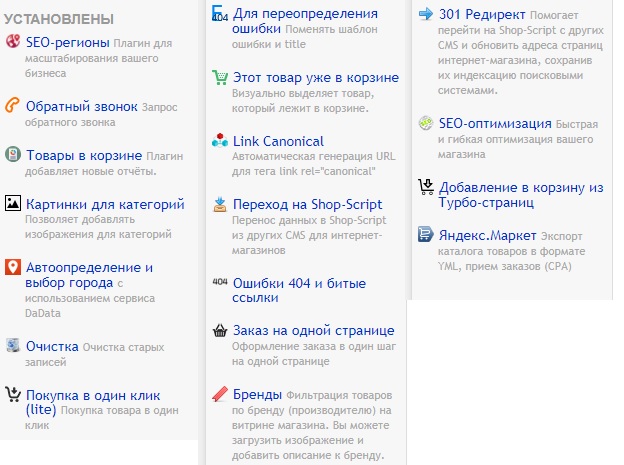The width and height of the screenshot is (624, 465).
Task: Select Заказ на одной странице plugin
Action: 314,330
